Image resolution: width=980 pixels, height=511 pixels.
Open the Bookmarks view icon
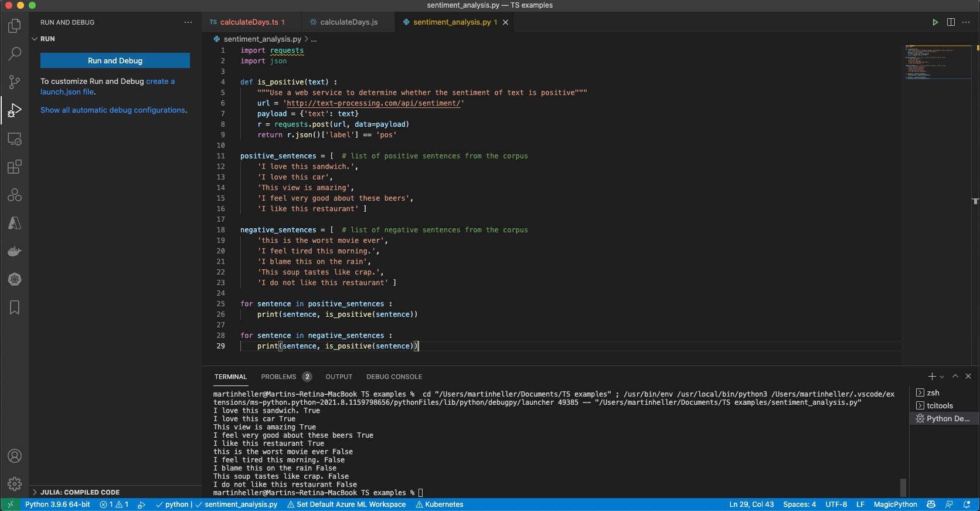pos(15,307)
